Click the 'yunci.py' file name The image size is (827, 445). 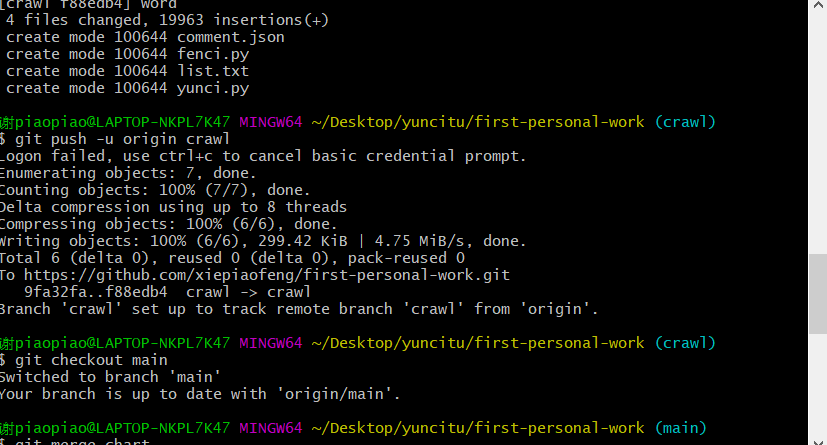click(x=213, y=88)
